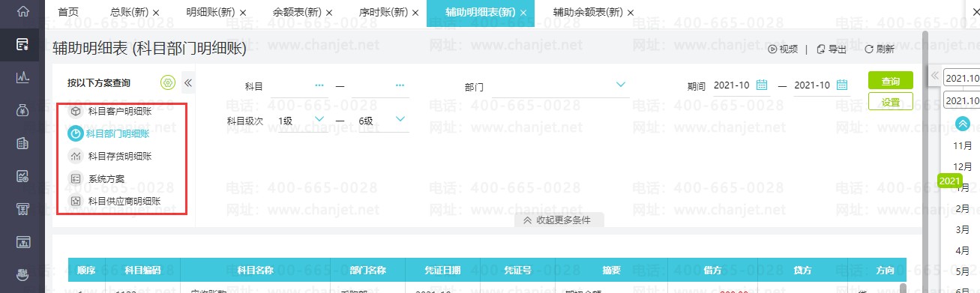Viewport: 980px width, 293px height.
Task: Open calendar for the start period
Action: (x=762, y=85)
